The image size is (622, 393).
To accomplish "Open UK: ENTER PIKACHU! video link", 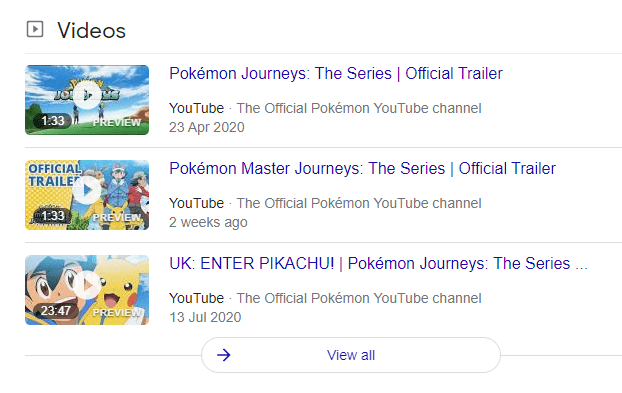I will pos(378,264).
